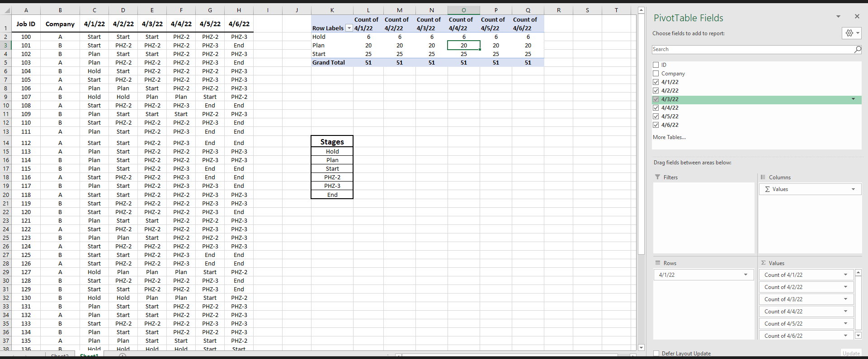The image size is (868, 359).
Task: Open the task pane options arrow
Action: click(838, 16)
